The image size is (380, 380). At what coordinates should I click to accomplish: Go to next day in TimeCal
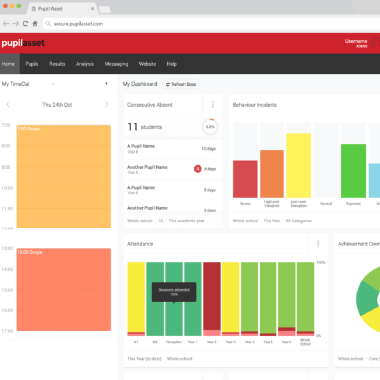[107, 105]
